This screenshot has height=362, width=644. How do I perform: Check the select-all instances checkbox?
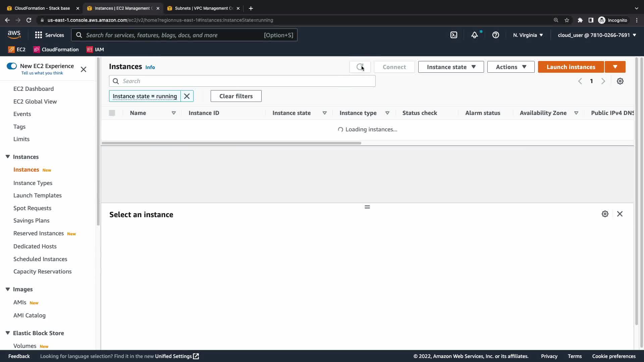[x=112, y=113]
